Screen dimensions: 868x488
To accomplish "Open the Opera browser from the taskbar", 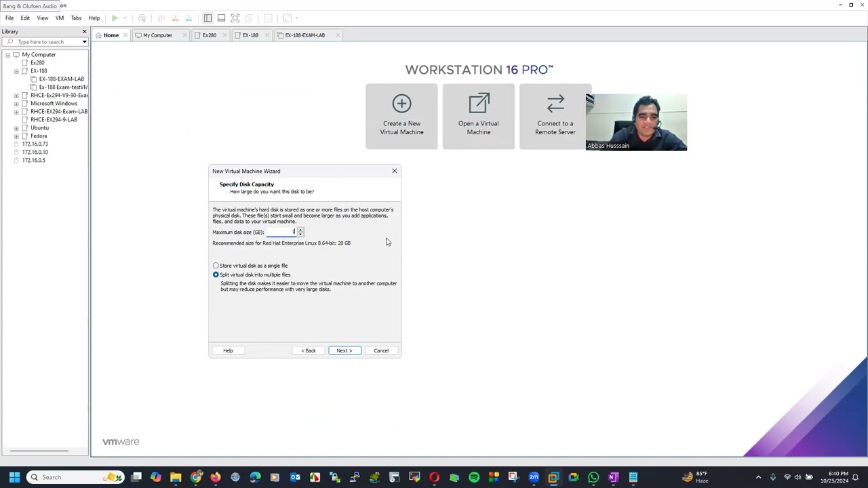I will (x=434, y=477).
